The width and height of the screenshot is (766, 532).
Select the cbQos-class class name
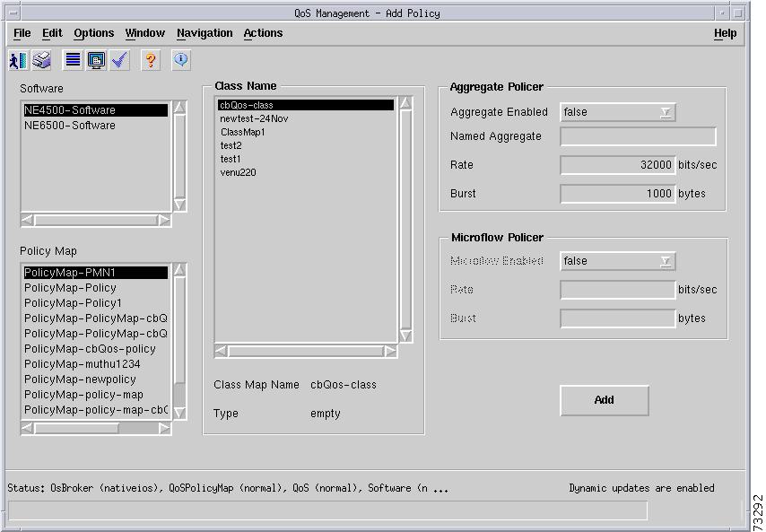[x=306, y=105]
